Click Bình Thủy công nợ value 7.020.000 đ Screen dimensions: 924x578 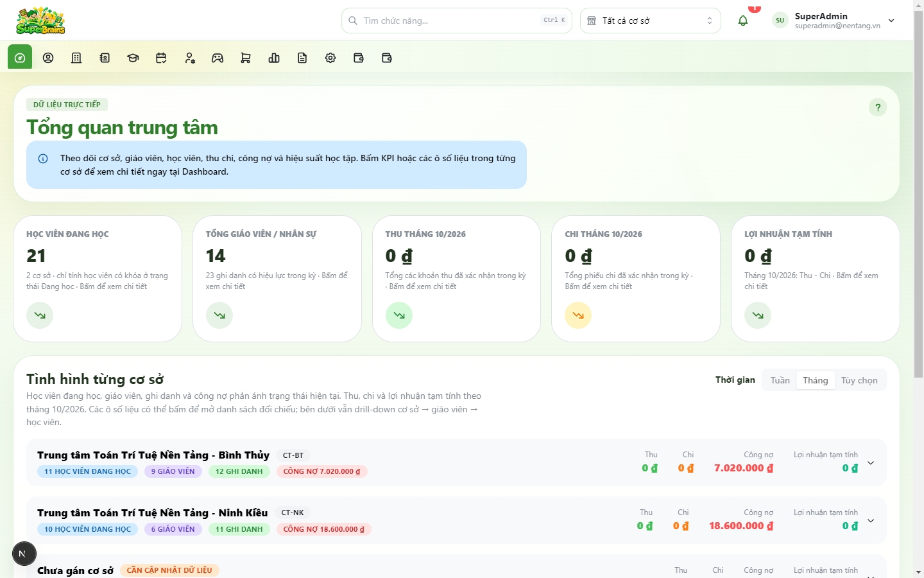744,468
